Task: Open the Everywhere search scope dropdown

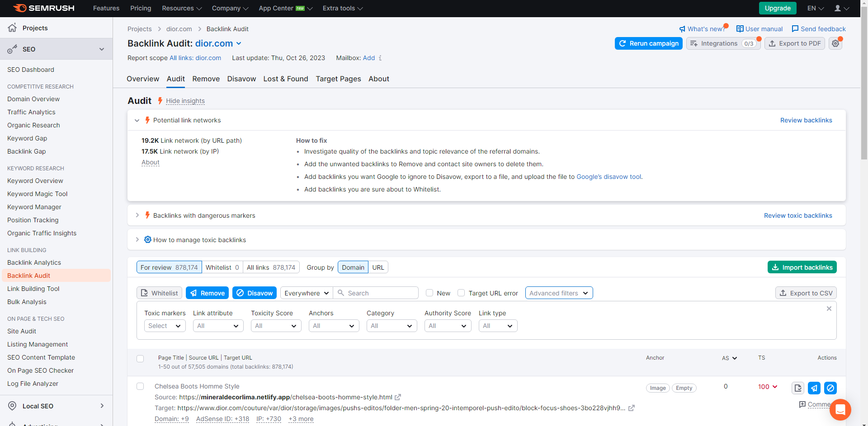Action: 307,293
